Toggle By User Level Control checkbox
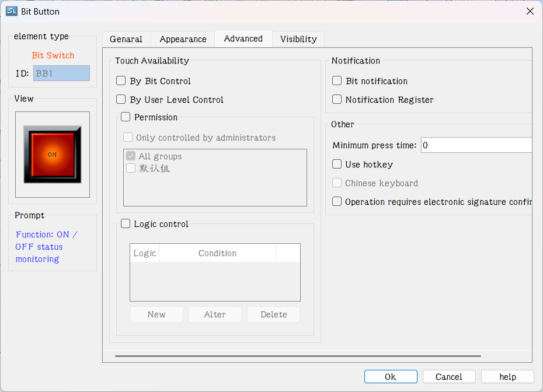 121,100
